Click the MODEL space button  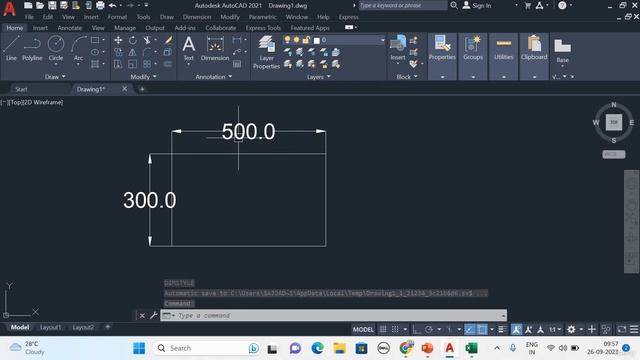363,329
